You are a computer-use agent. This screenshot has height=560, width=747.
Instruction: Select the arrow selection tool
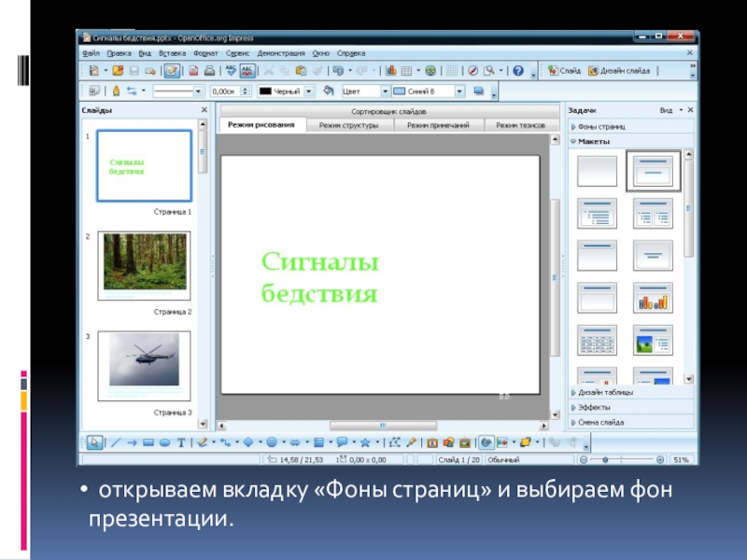tap(94, 443)
